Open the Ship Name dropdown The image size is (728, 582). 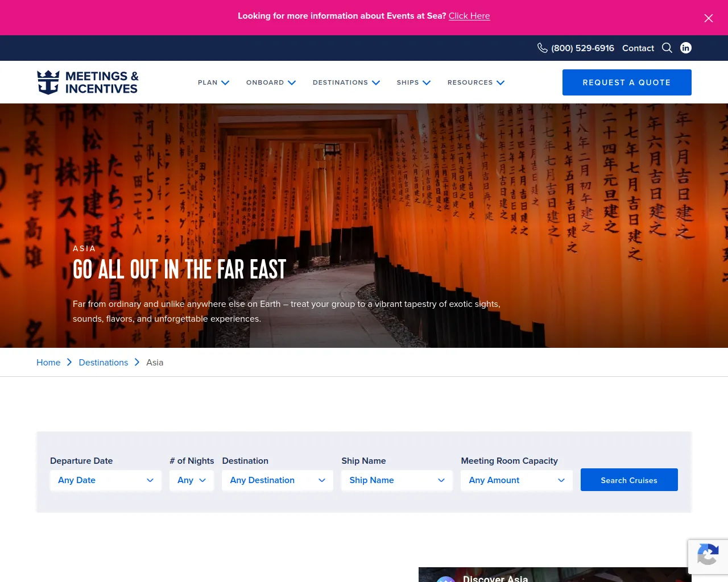click(397, 480)
